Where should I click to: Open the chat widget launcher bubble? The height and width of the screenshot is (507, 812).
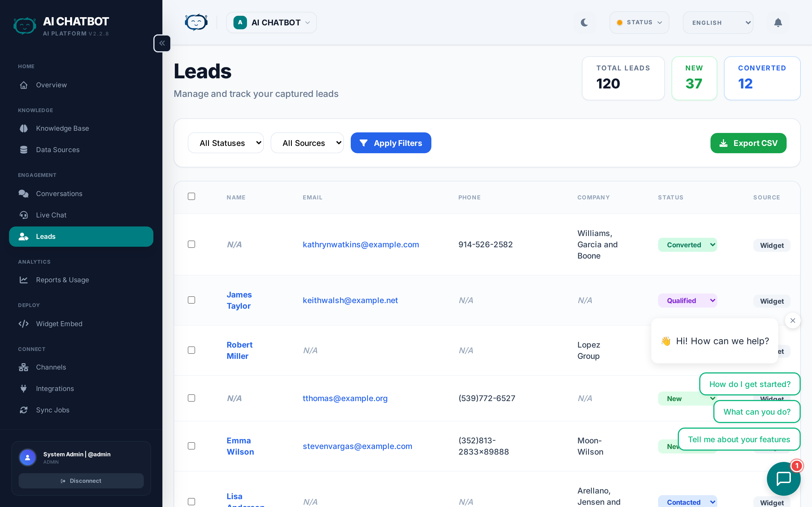(x=783, y=479)
